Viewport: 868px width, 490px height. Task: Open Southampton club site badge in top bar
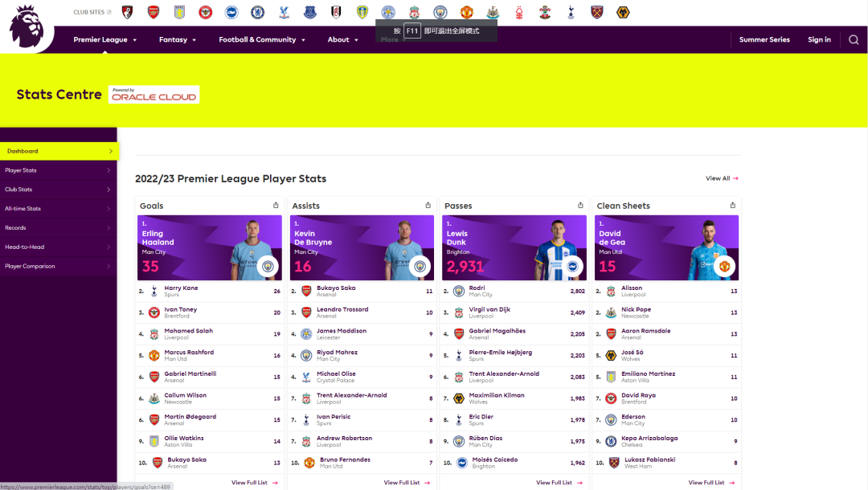(545, 12)
